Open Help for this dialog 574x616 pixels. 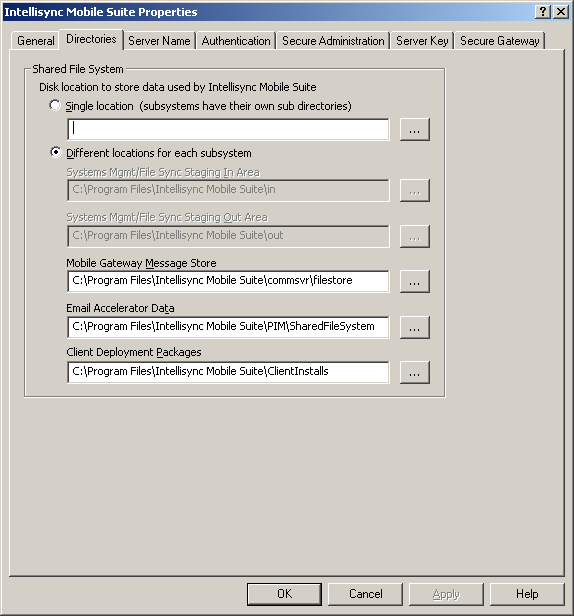click(x=527, y=594)
